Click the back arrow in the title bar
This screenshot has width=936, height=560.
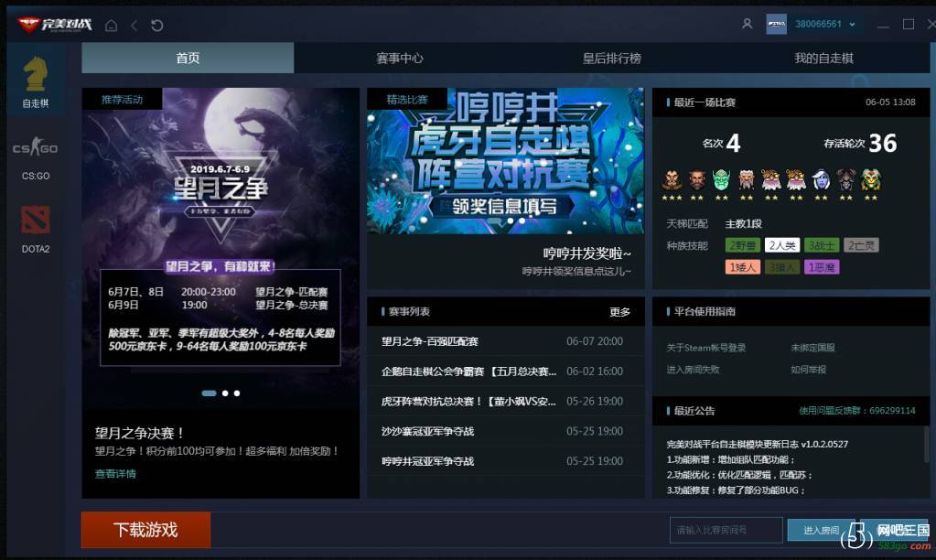134,25
